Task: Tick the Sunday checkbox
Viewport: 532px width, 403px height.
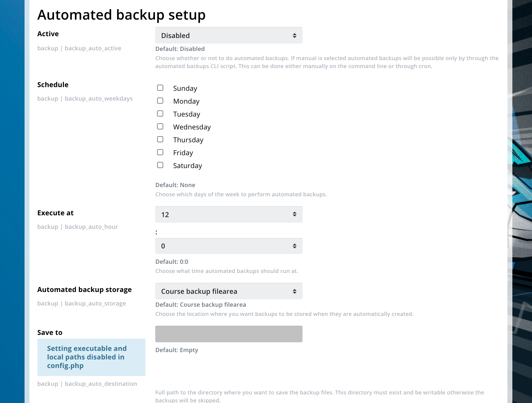Action: 160,88
